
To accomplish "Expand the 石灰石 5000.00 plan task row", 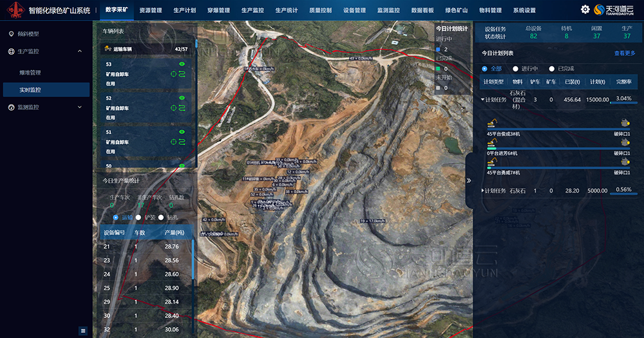I will click(482, 191).
